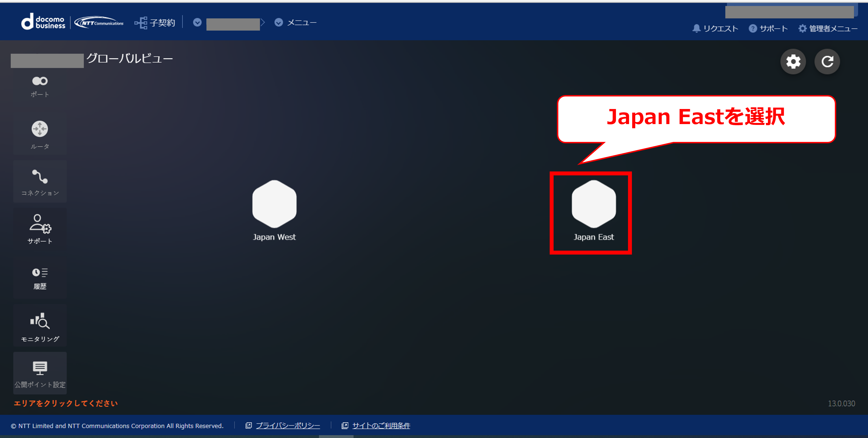The height and width of the screenshot is (438, 868).
Task: Click the NTT copyright text in footer
Action: coord(117,426)
